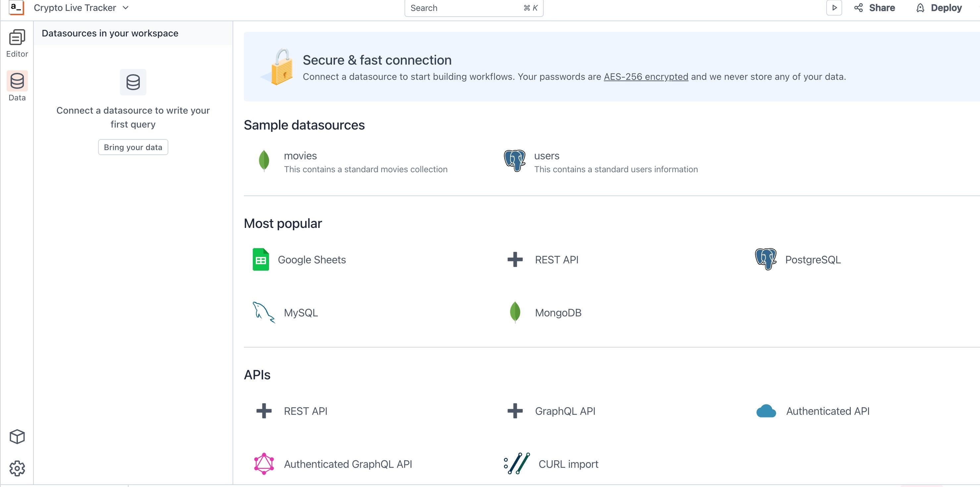Click the Appsmith logo icon
The image size is (980, 487).
click(x=16, y=8)
